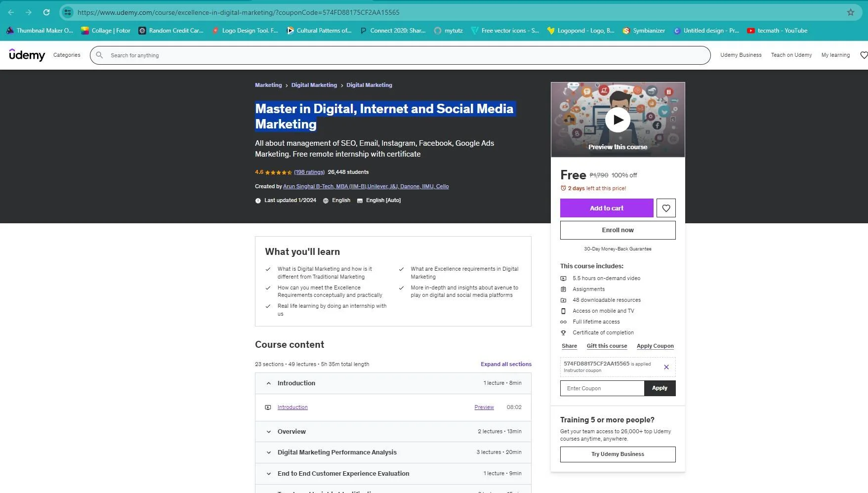Open the Categories menu
Viewport: 868px width, 493px height.
point(67,55)
